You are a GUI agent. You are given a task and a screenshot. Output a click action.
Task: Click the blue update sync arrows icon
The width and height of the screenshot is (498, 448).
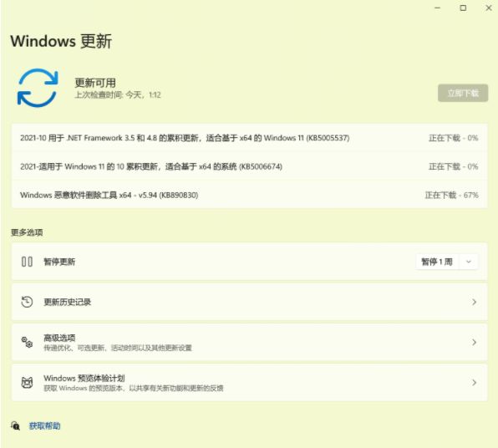(38, 88)
